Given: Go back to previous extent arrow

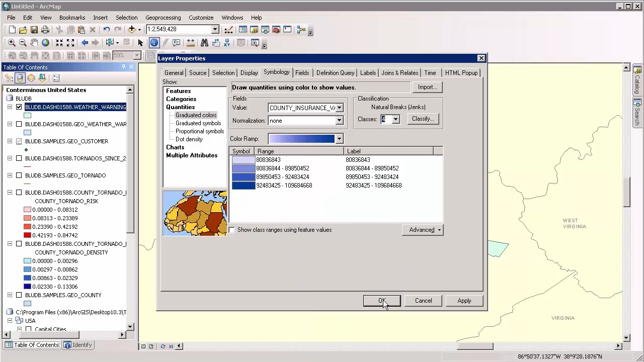Looking at the screenshot, I should tap(85, 43).
